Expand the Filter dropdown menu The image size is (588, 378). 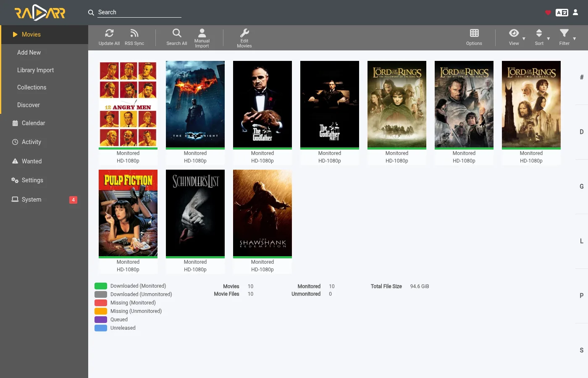[x=567, y=37]
